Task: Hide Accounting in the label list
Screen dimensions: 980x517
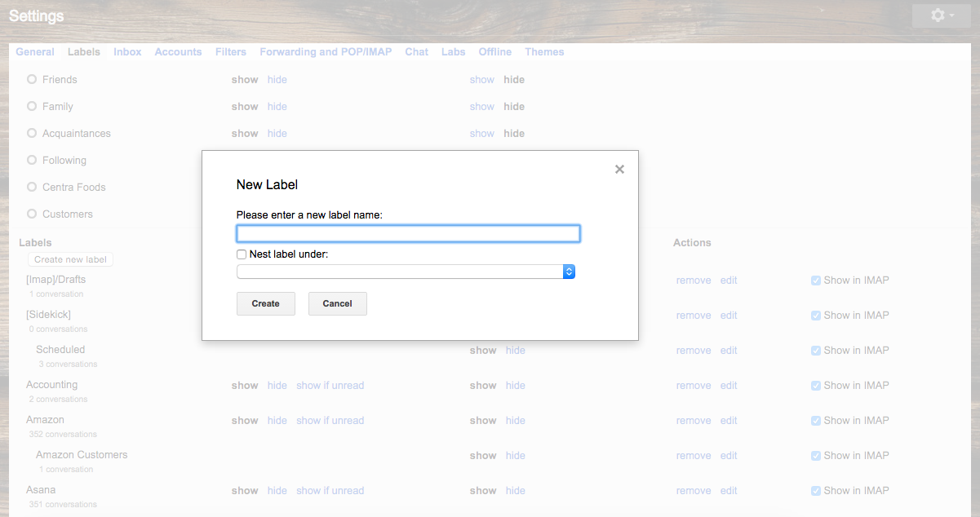Action: 277,385
